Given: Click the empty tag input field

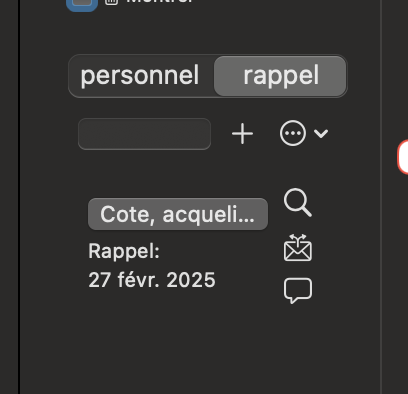Looking at the screenshot, I should point(144,134).
